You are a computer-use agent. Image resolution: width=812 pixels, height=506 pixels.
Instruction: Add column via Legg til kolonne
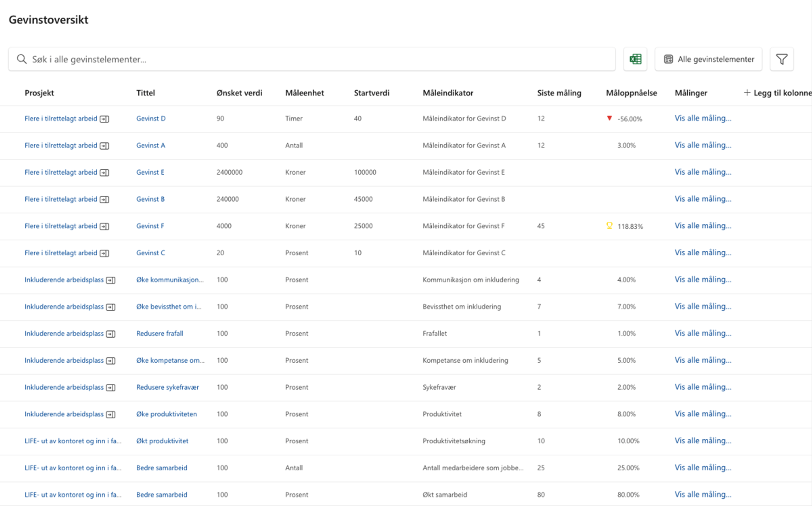(x=777, y=93)
